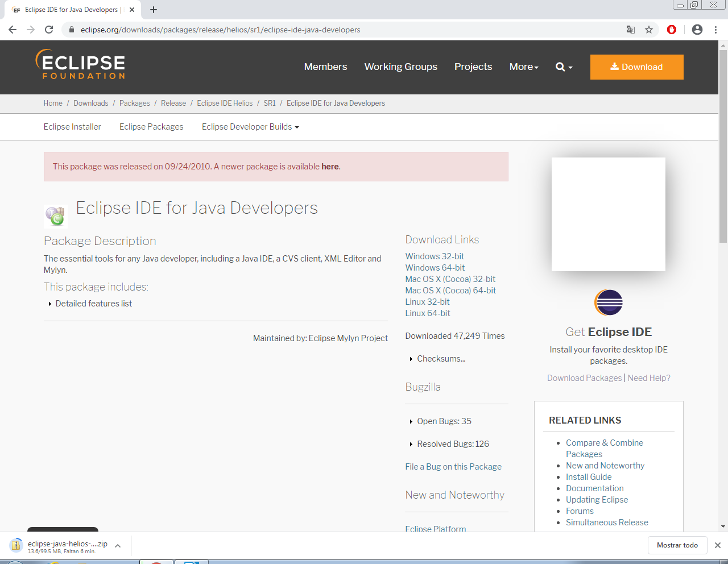Click the orange Download button
The image size is (728, 564).
637,67
